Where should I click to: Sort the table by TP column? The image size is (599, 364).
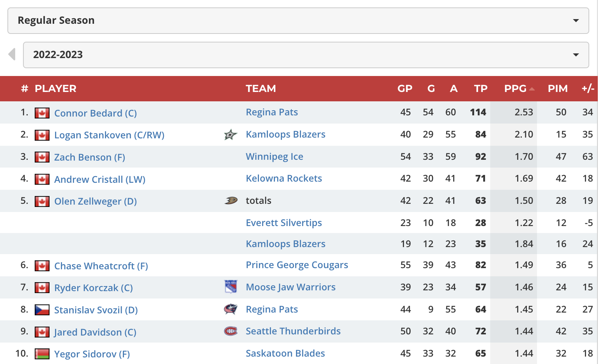point(481,88)
